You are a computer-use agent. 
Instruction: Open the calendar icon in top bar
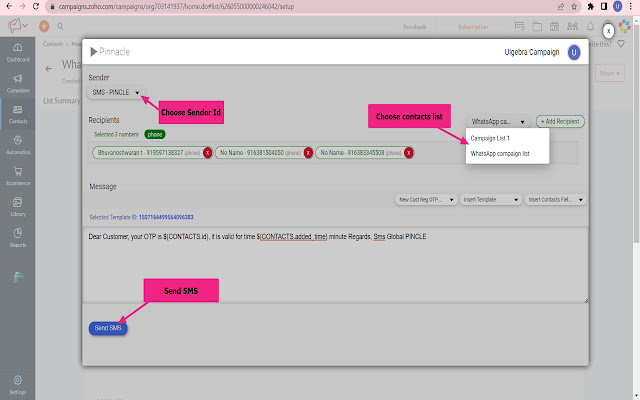[x=554, y=27]
